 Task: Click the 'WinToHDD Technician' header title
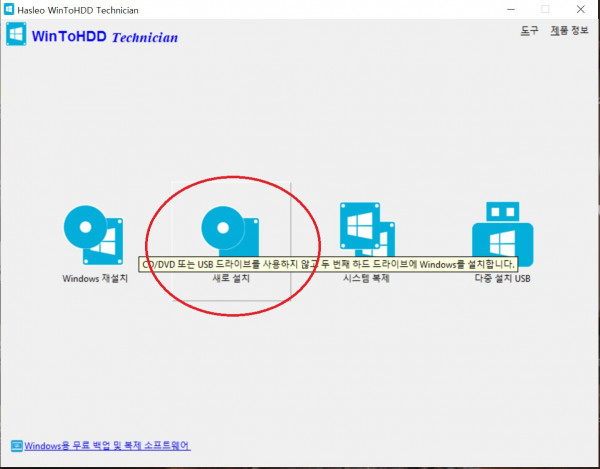pyautogui.click(x=105, y=36)
